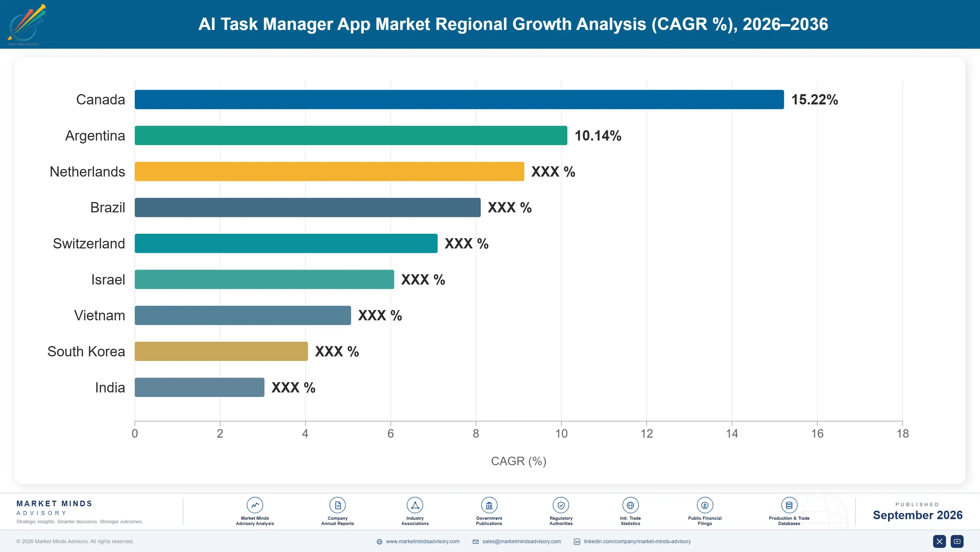Viewport: 980px width, 552px height.
Task: Click the Production & Trade Databases icon
Action: click(789, 505)
